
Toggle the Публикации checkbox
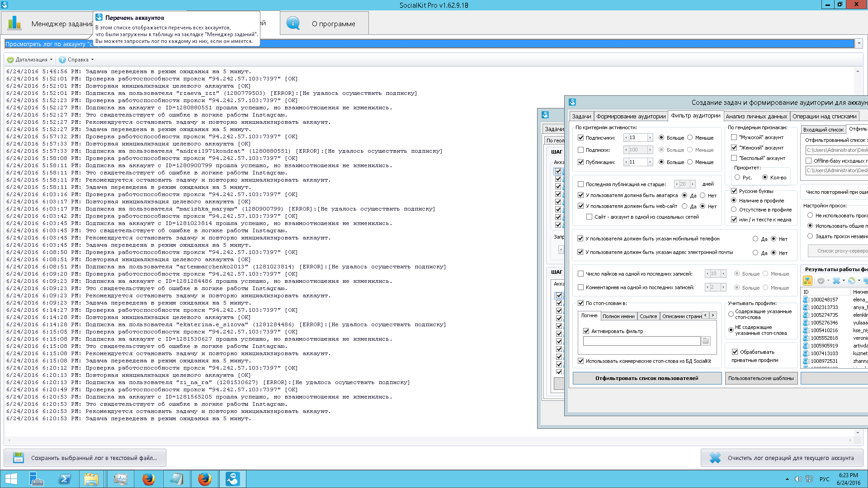(x=581, y=162)
